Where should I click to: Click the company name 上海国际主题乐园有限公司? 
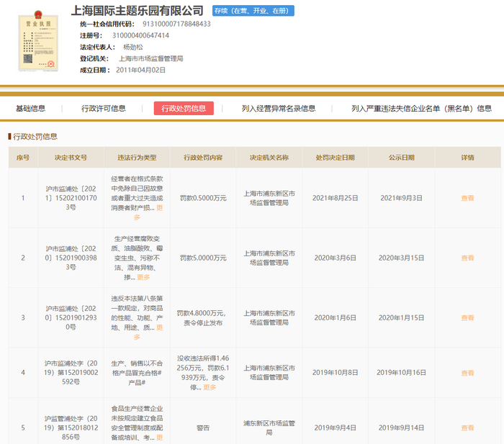[x=137, y=10]
